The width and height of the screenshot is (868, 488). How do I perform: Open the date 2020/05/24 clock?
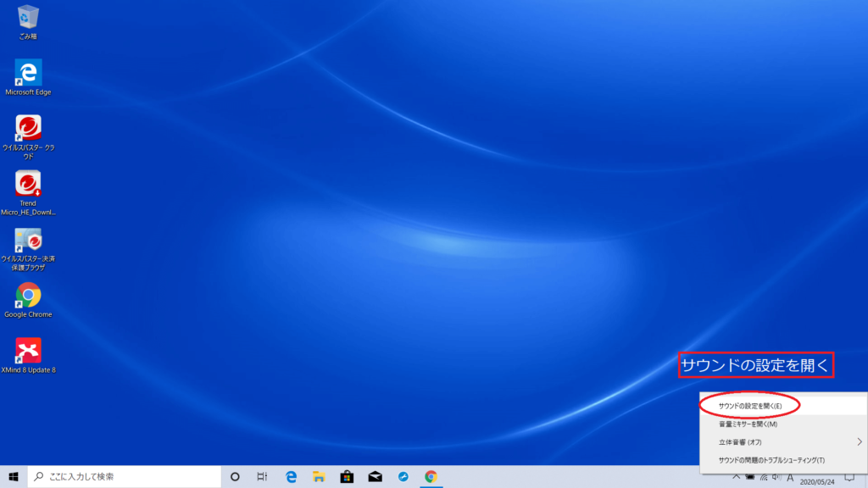[x=817, y=481]
